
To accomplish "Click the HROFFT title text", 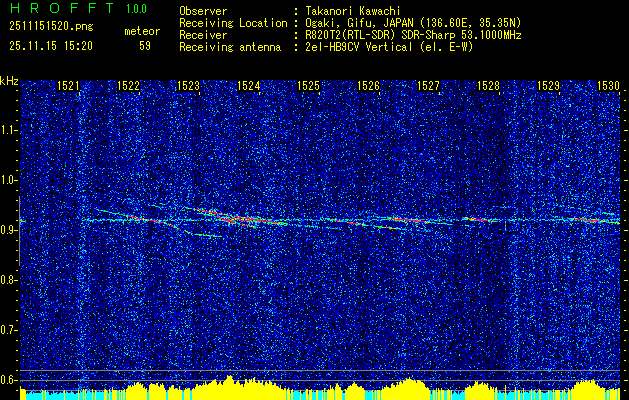I will click(x=62, y=8).
